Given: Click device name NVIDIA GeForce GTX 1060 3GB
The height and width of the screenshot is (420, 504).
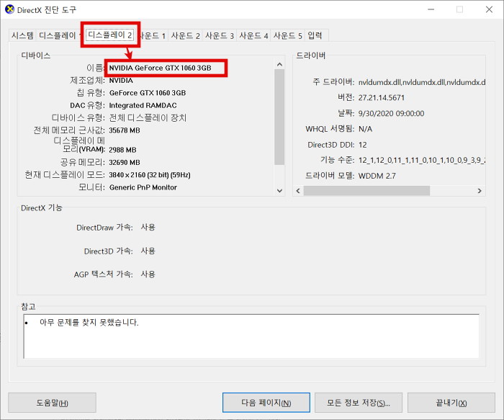Looking at the screenshot, I should coord(160,68).
